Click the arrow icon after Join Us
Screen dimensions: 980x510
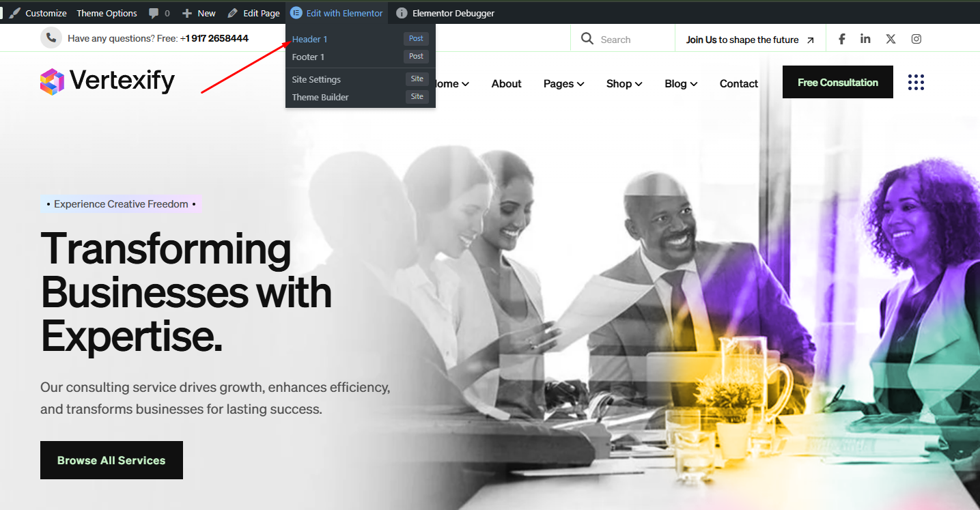tap(811, 40)
